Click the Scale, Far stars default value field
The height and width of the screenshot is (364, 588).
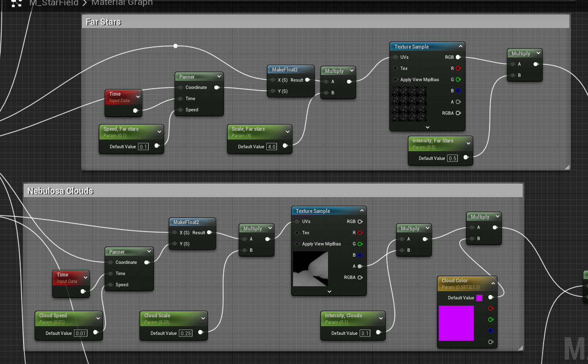point(272,147)
